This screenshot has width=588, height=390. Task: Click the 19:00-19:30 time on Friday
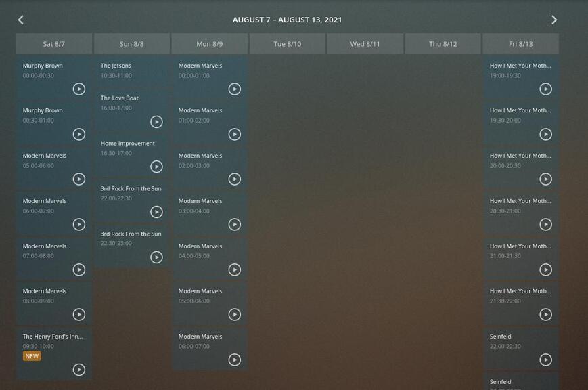(505, 75)
